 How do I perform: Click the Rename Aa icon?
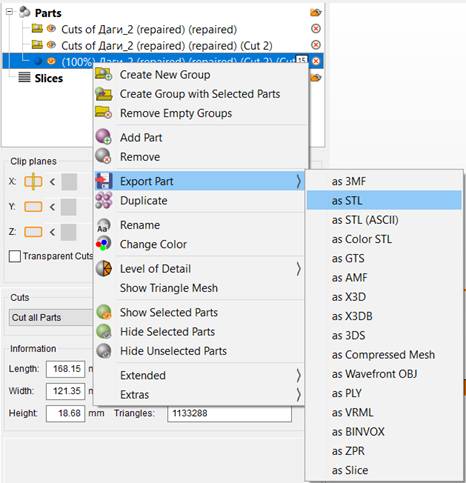103,225
